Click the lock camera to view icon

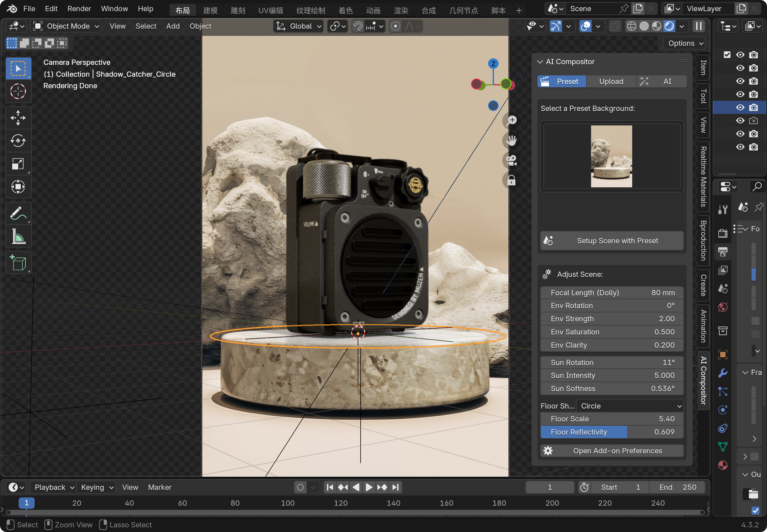[511, 180]
